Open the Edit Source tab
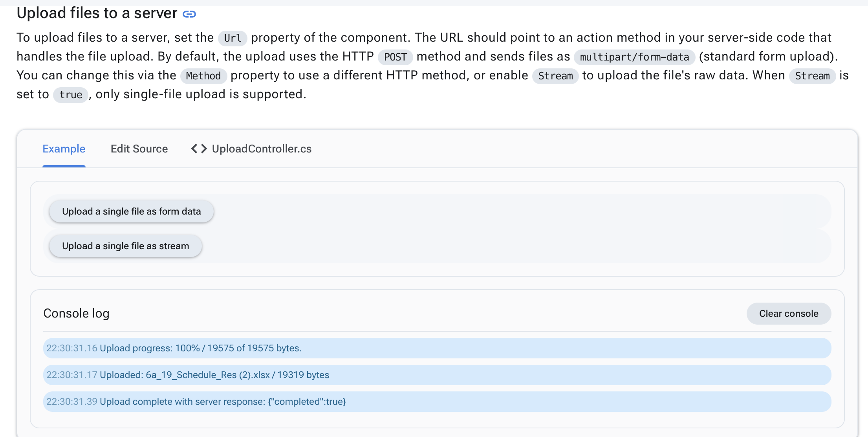Image resolution: width=868 pixels, height=437 pixels. (139, 149)
